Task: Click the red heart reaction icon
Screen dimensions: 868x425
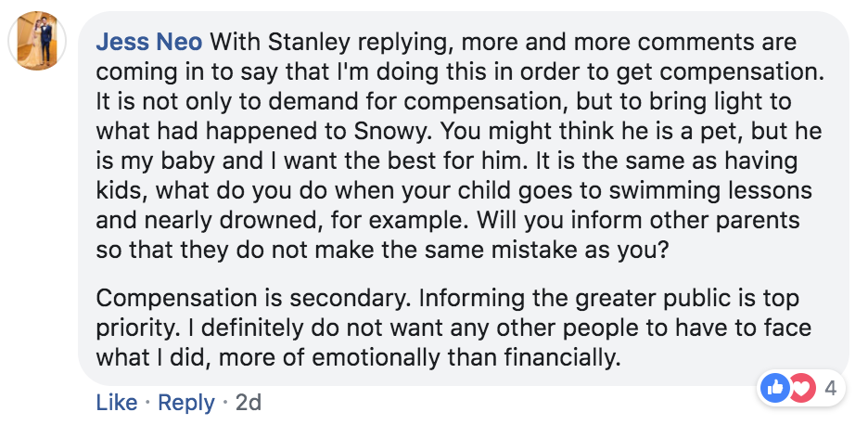Action: [802, 388]
